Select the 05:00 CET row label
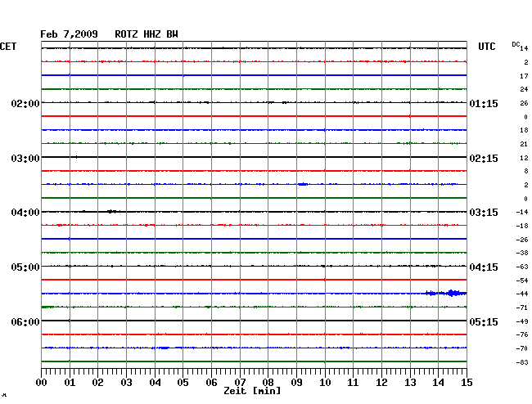 point(25,267)
